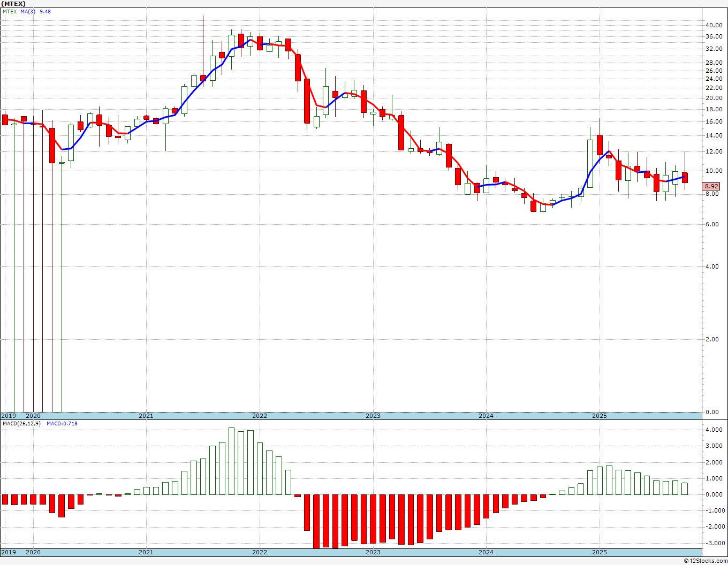Click the 26.00 price axis label
Viewport: 728px width, 565px height.
point(714,71)
